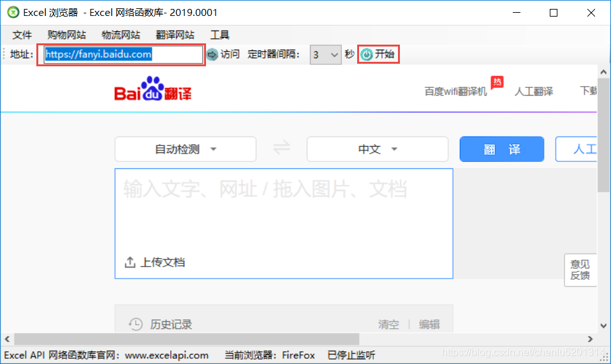Open the 购物网站 menu
Viewport: 611px width, 364px height.
pos(66,35)
